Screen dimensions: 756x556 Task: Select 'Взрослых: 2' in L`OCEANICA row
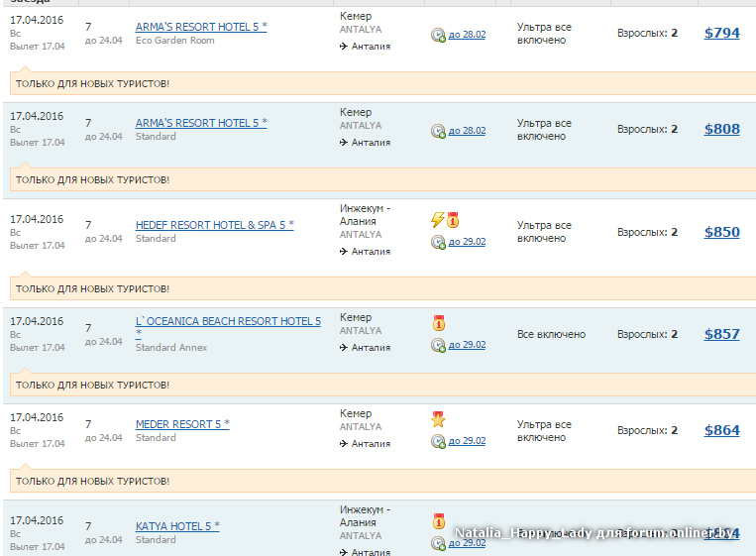647,334
